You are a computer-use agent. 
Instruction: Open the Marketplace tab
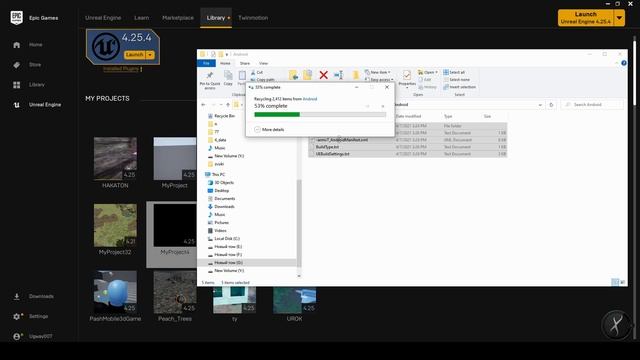click(x=178, y=18)
